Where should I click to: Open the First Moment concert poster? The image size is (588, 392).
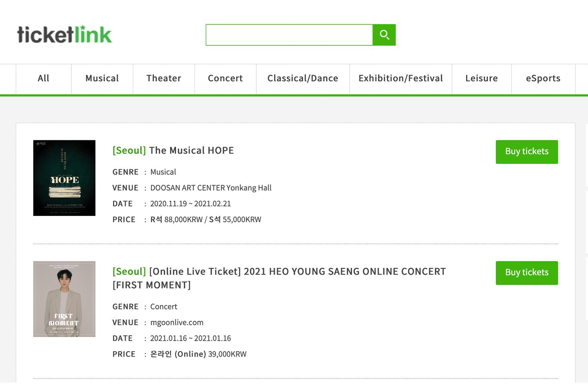[64, 299]
